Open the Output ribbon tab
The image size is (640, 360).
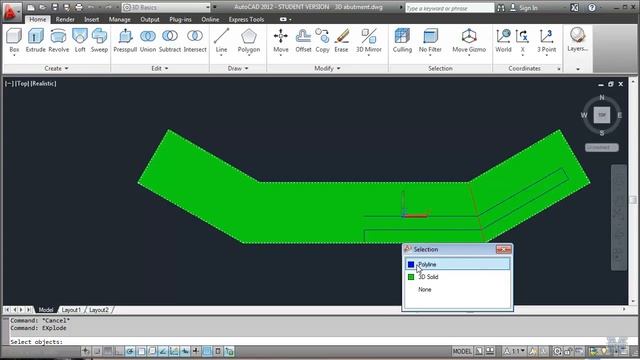click(150, 19)
